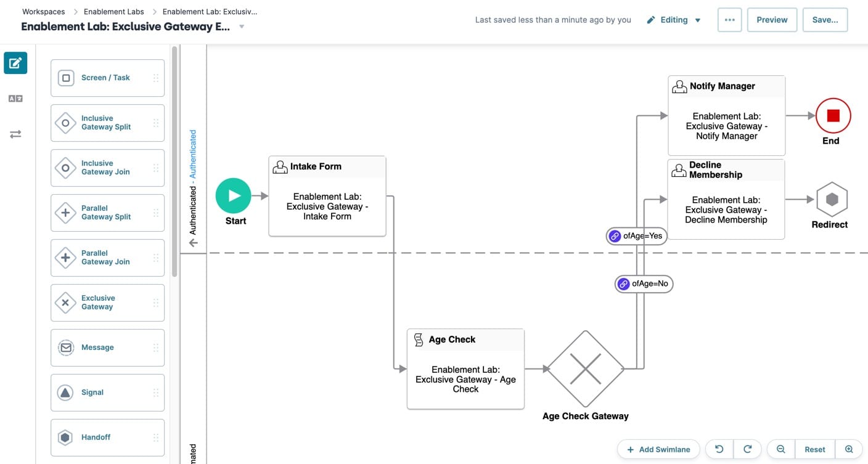The width and height of the screenshot is (868, 464).
Task: Select the Parallel Gateway Join icon
Action: [x=66, y=258]
